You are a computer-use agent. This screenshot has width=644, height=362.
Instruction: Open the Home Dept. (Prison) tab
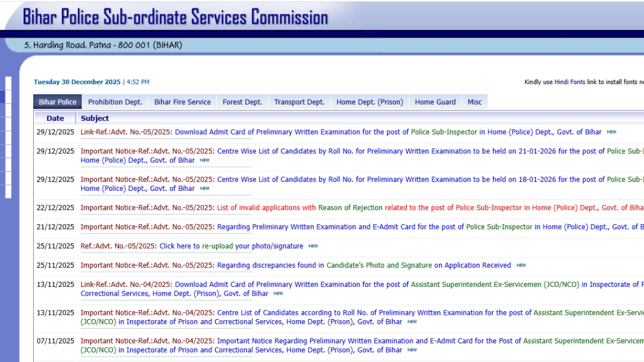[369, 102]
